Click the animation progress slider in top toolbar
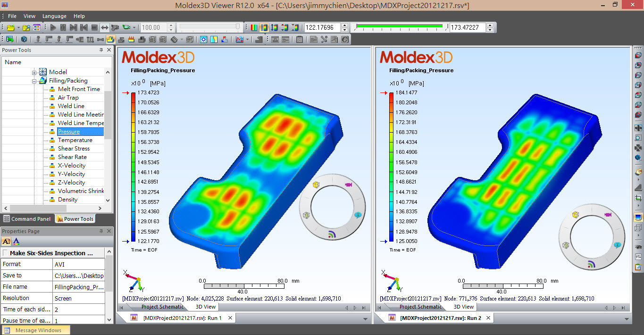 click(210, 27)
